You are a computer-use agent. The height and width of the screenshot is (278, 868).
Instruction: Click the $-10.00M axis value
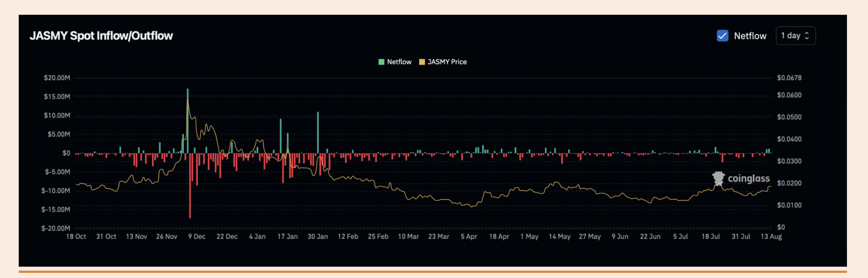56,191
